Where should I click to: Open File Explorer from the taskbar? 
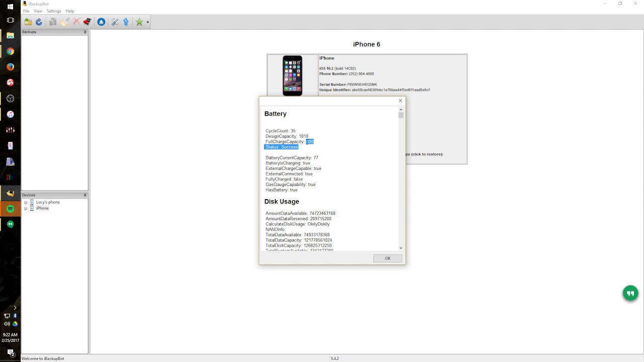pyautogui.click(x=10, y=36)
